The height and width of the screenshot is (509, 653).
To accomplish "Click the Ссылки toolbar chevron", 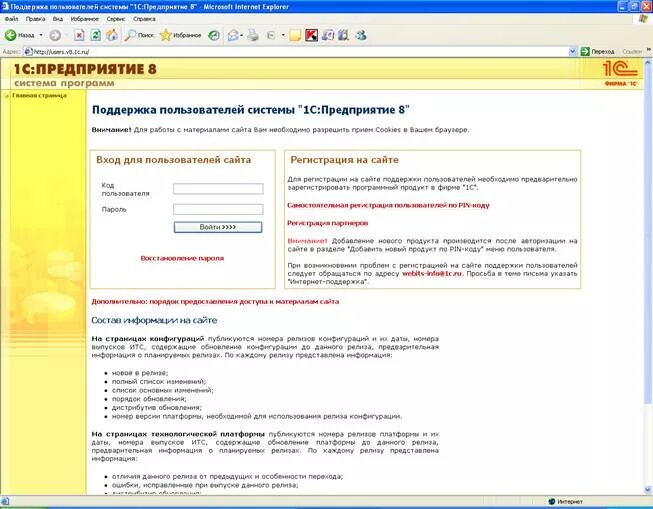I will click(648, 51).
